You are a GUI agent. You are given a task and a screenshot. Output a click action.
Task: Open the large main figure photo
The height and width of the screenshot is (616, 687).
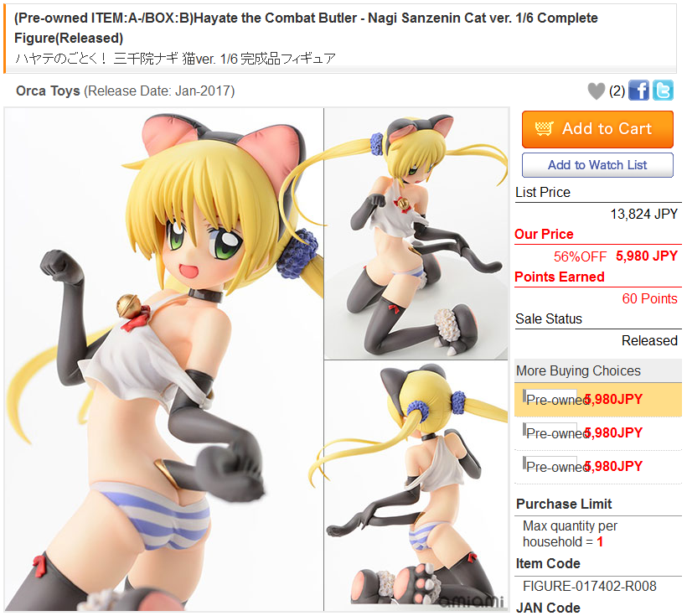(x=164, y=360)
